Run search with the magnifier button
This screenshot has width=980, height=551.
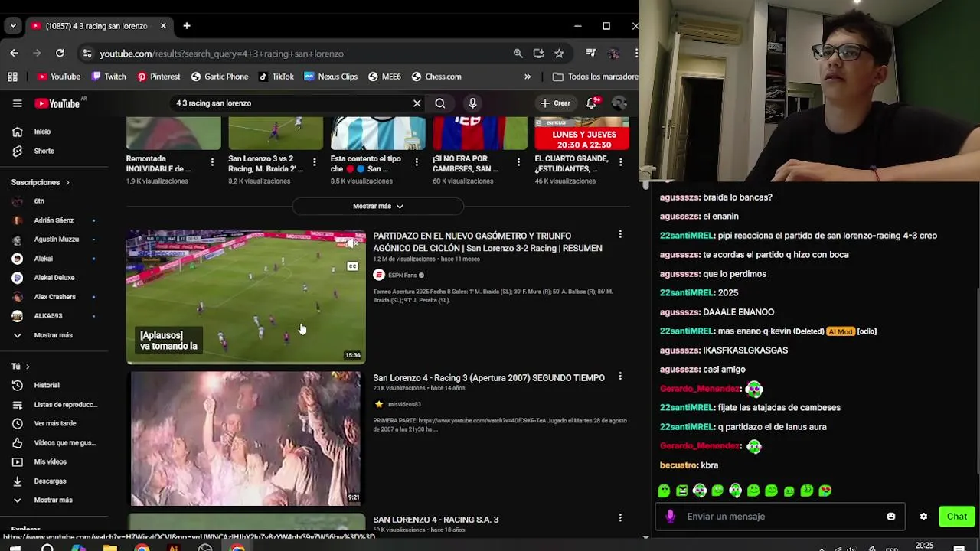point(440,103)
